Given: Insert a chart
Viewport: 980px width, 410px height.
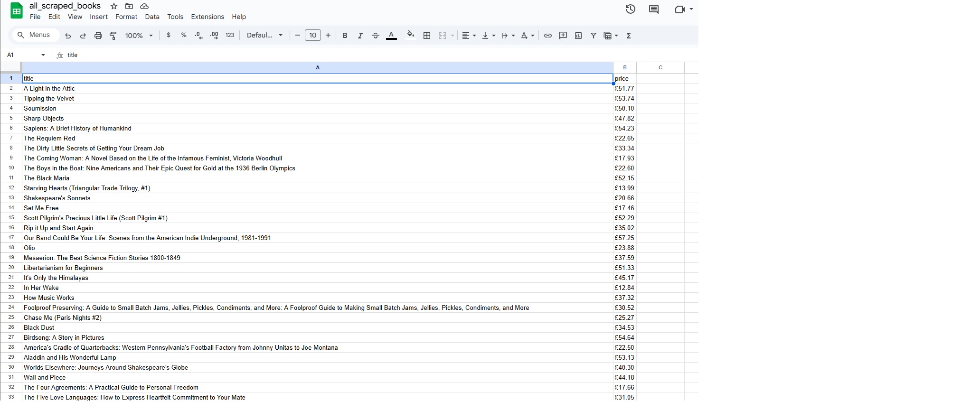Looking at the screenshot, I should click(578, 36).
